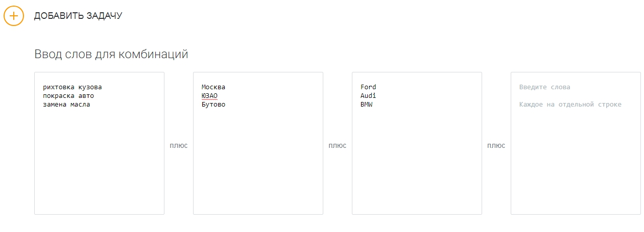Click the "Ввод слов для комбинаций" heading
Screen dimensions: 644x232
pyautogui.click(x=111, y=54)
